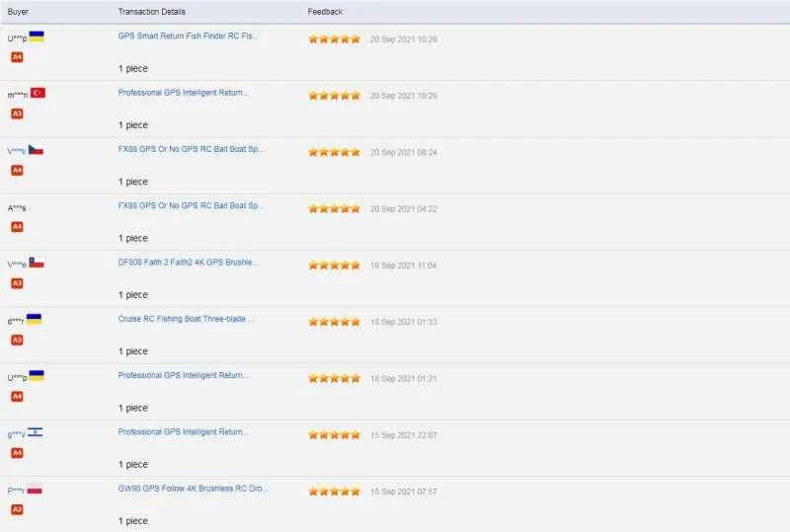Click buyer name 'd***r'
This screenshot has width=790, height=532.
(x=16, y=322)
